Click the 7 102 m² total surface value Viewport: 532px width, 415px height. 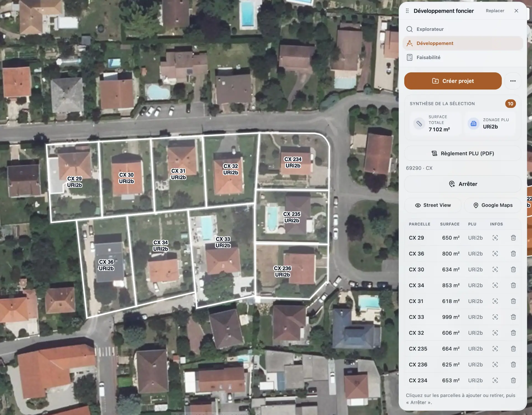coord(439,129)
